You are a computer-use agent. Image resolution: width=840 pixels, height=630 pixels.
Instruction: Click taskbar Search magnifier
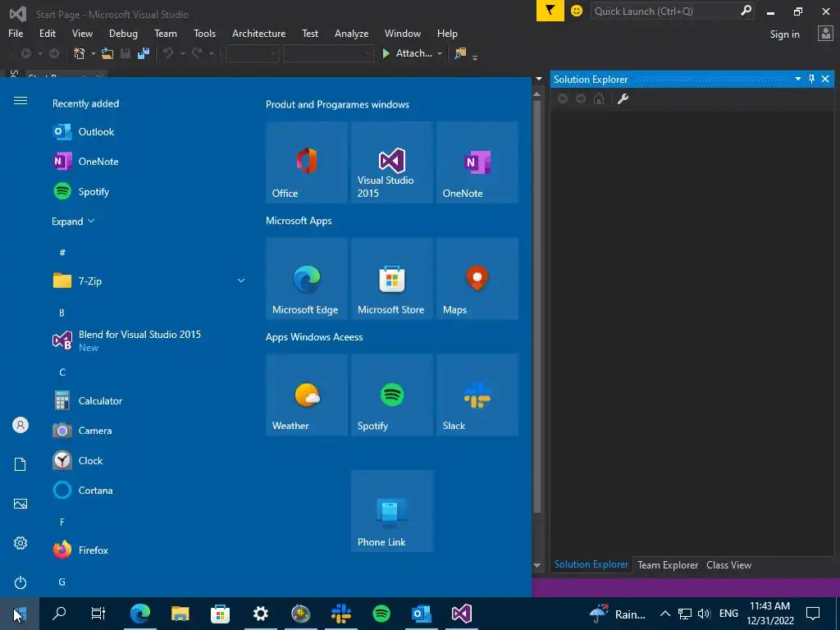(59, 614)
